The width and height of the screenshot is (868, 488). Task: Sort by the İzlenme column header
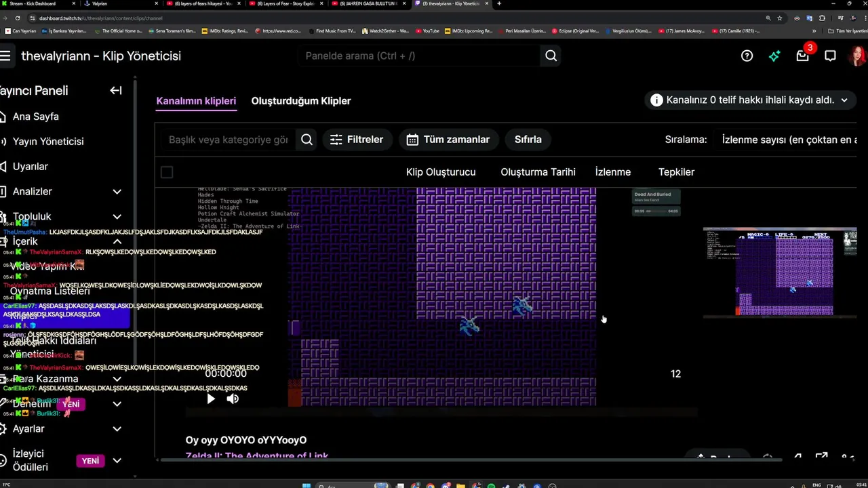(x=613, y=172)
